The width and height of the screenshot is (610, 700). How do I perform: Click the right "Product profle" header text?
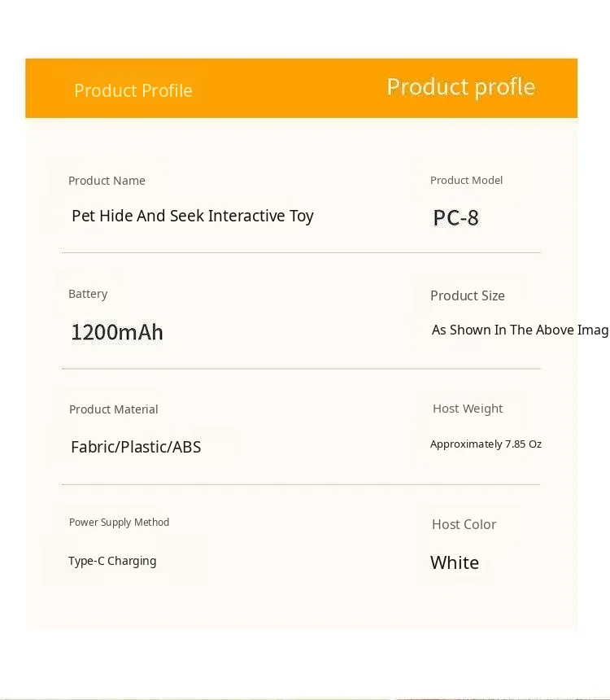point(460,87)
